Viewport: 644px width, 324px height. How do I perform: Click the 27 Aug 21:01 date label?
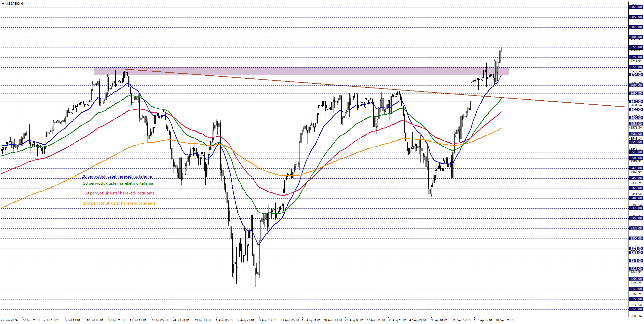(376, 320)
